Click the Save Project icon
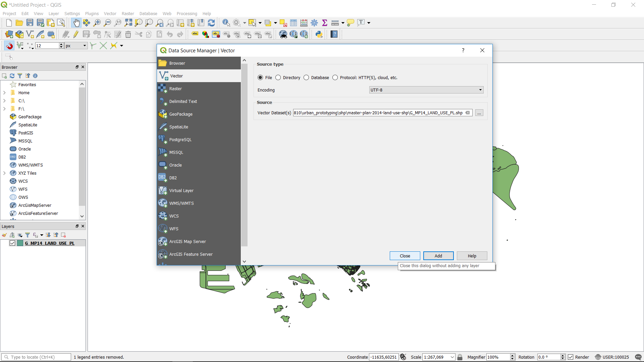The width and height of the screenshot is (644, 362). (30, 23)
